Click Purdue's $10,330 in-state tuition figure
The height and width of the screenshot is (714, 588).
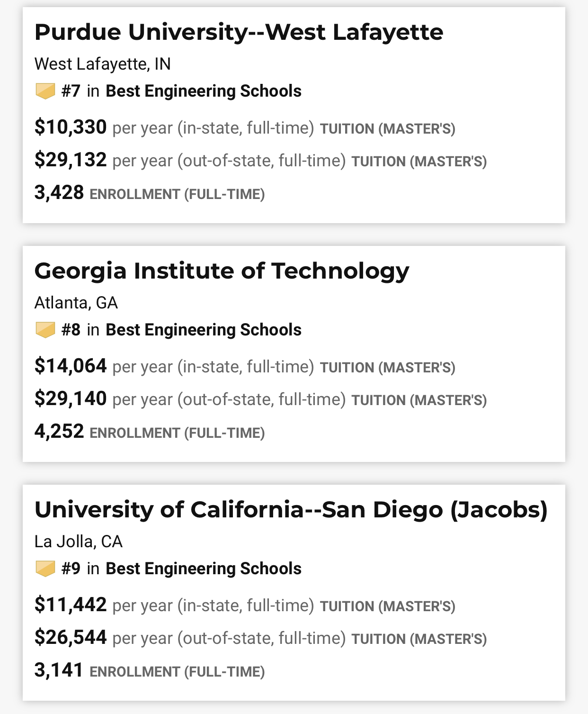pyautogui.click(x=71, y=127)
